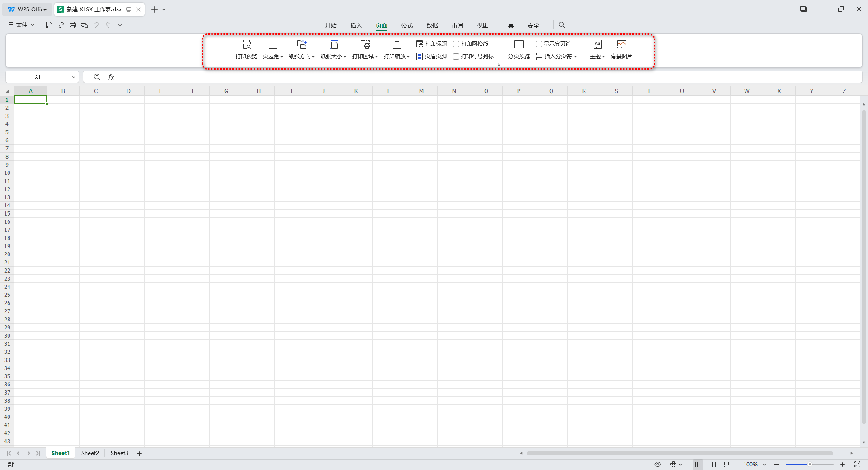
Task: Click the 打印预览 print preview icon
Action: click(246, 45)
